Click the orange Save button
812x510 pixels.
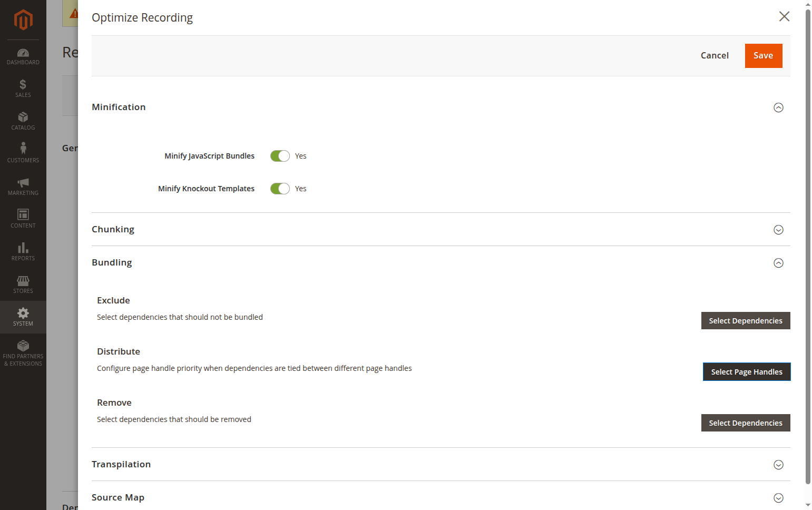point(764,56)
